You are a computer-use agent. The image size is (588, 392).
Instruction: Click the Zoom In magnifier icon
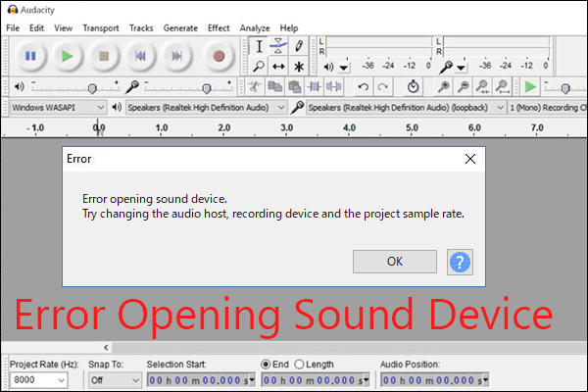pyautogui.click(x=443, y=87)
